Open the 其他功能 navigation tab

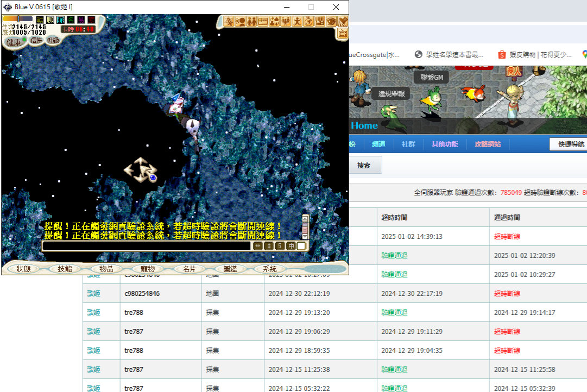[x=445, y=144]
